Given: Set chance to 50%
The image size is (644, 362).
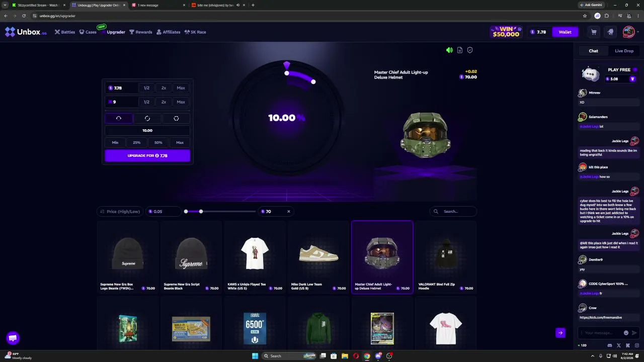Looking at the screenshot, I should (158, 143).
